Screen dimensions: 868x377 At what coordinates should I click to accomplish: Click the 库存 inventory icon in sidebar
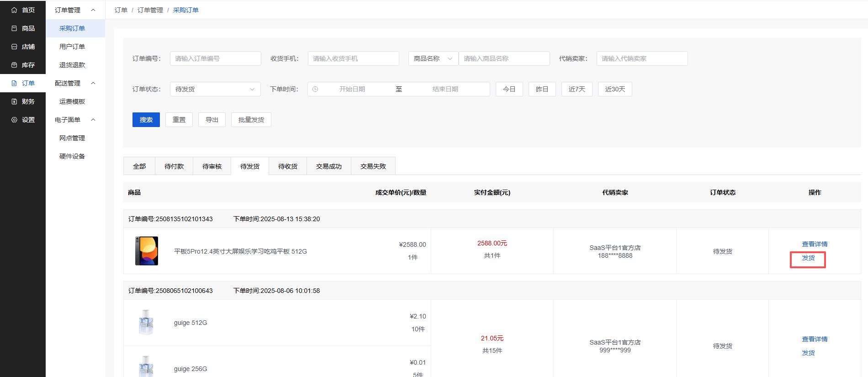tap(14, 65)
